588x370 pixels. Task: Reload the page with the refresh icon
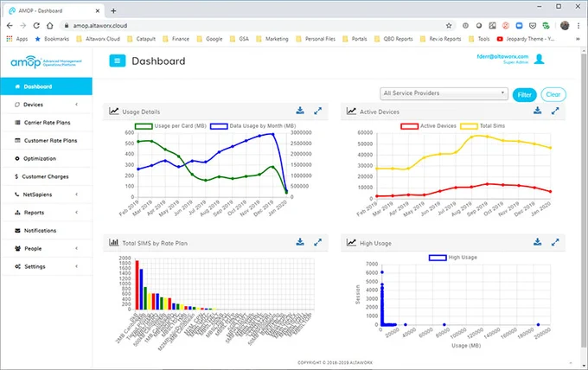[36, 25]
